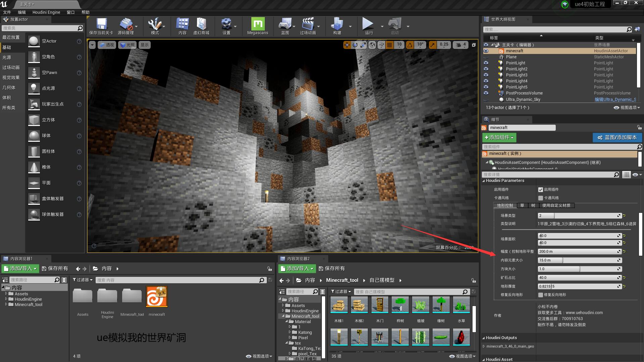Viewport: 644px width, 362px height.
Task: Toggle visibility of PointLight2 in outliner
Action: click(486, 69)
